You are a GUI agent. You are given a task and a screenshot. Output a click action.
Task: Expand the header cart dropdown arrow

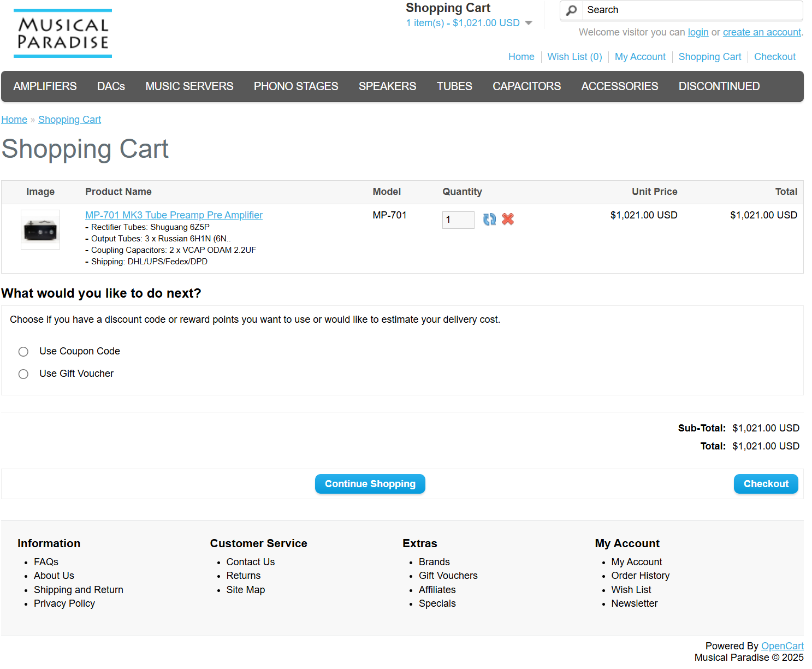[528, 23]
